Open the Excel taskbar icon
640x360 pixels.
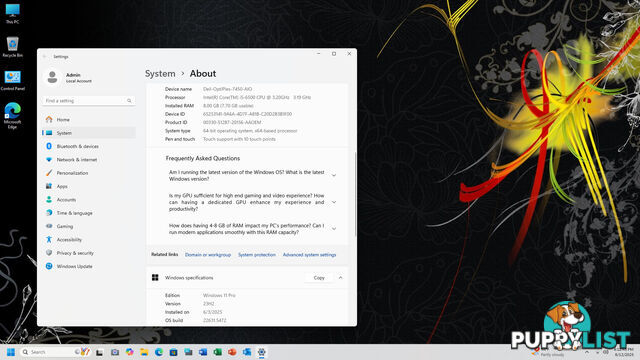coord(218,352)
